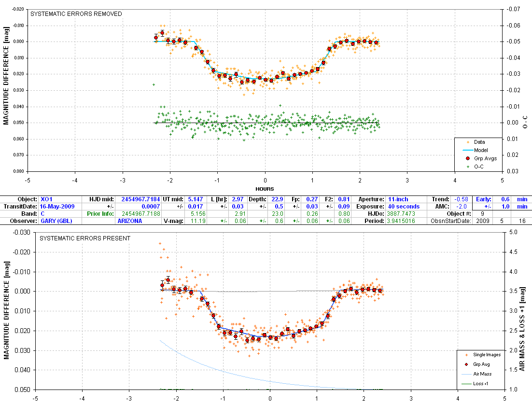This screenshot has height=404, width=532.
Task: Click the 'Prior Info:' label
Action: point(100,214)
